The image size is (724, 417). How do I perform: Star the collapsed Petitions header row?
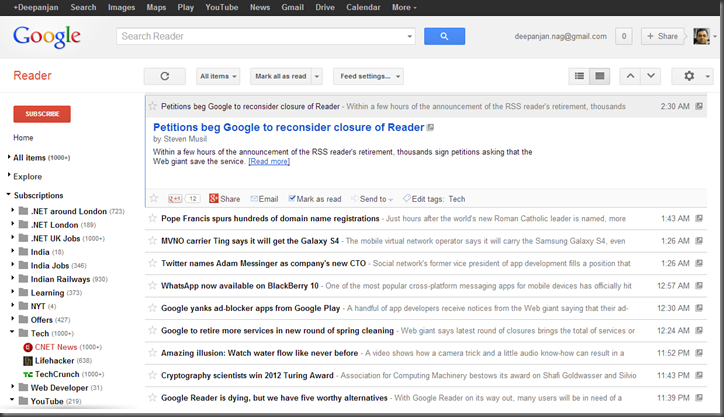(x=152, y=106)
